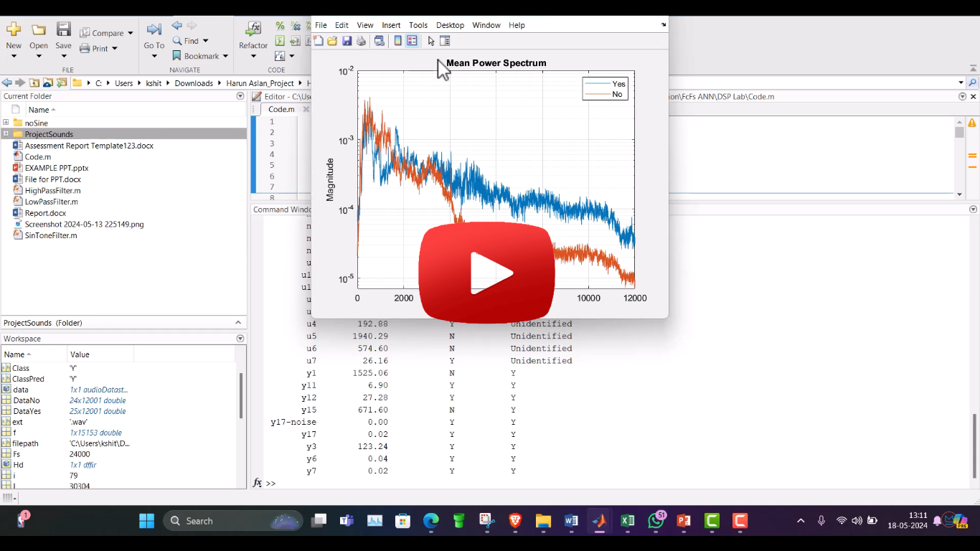
Task: Click the up one level folder icon
Action: click(34, 83)
